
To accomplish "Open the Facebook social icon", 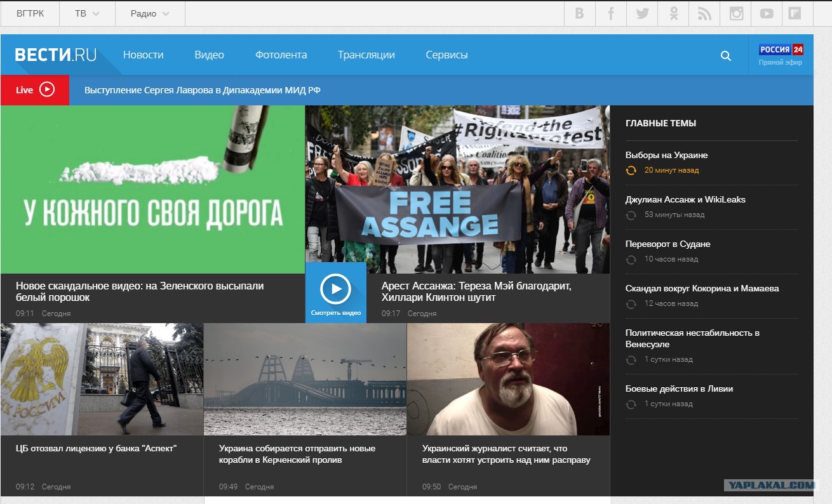I will click(611, 13).
